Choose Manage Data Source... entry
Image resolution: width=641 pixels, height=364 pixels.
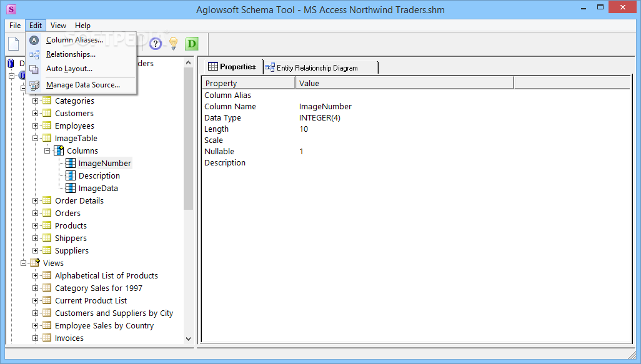pyautogui.click(x=81, y=85)
